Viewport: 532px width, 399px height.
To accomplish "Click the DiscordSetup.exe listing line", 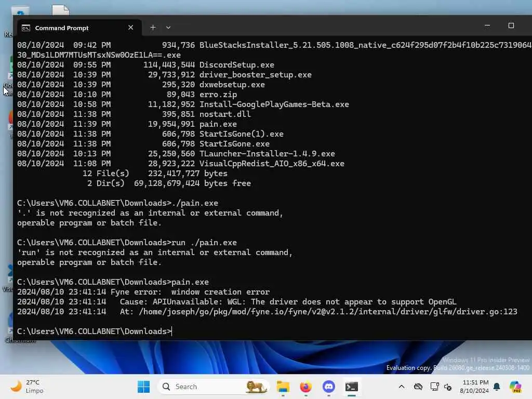I will coord(146,65).
